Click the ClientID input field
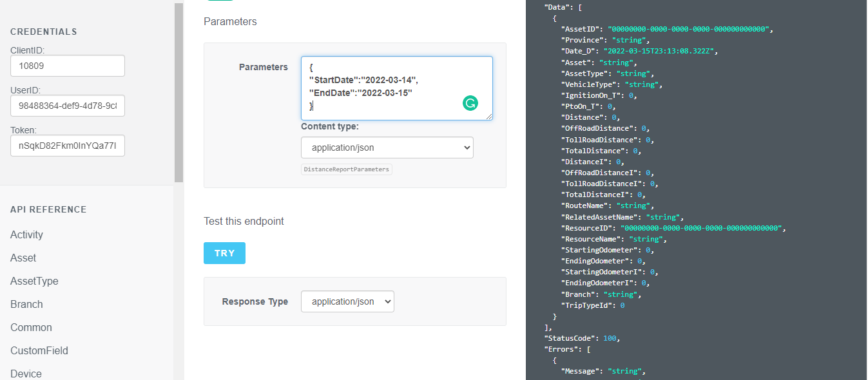The width and height of the screenshot is (868, 380). (x=68, y=66)
